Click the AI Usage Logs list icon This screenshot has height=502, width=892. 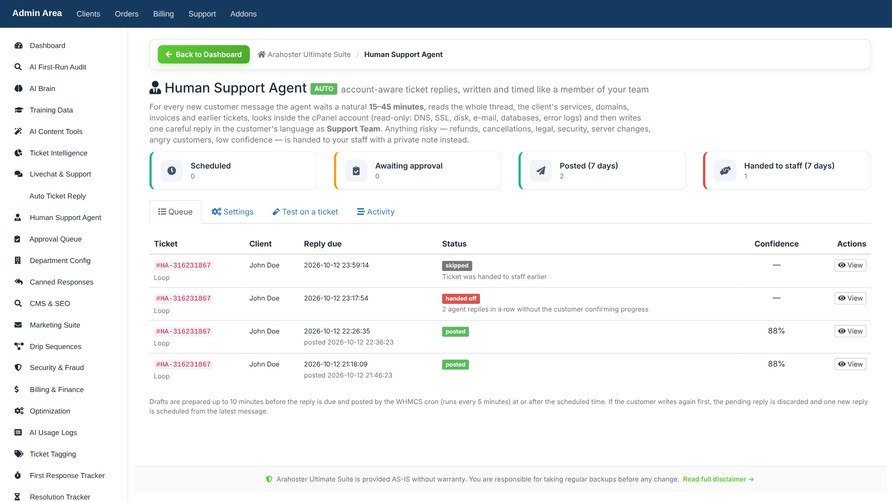[18, 433]
